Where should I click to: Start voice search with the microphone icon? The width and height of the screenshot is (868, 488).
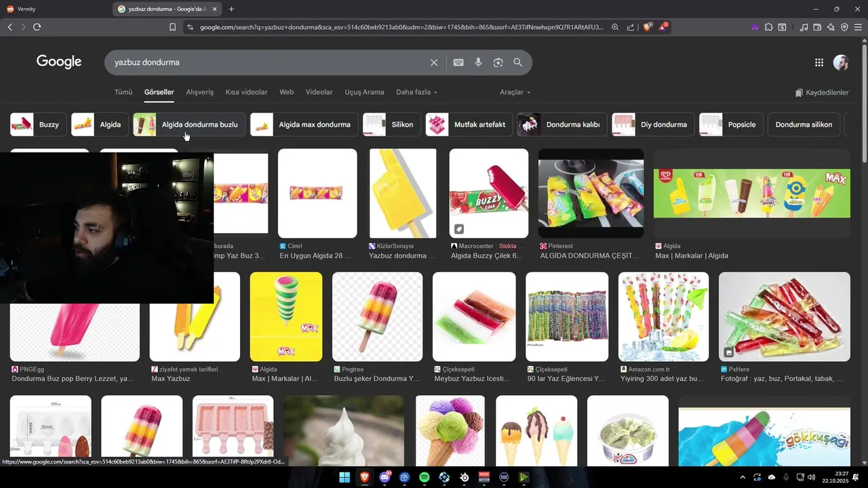pos(478,62)
